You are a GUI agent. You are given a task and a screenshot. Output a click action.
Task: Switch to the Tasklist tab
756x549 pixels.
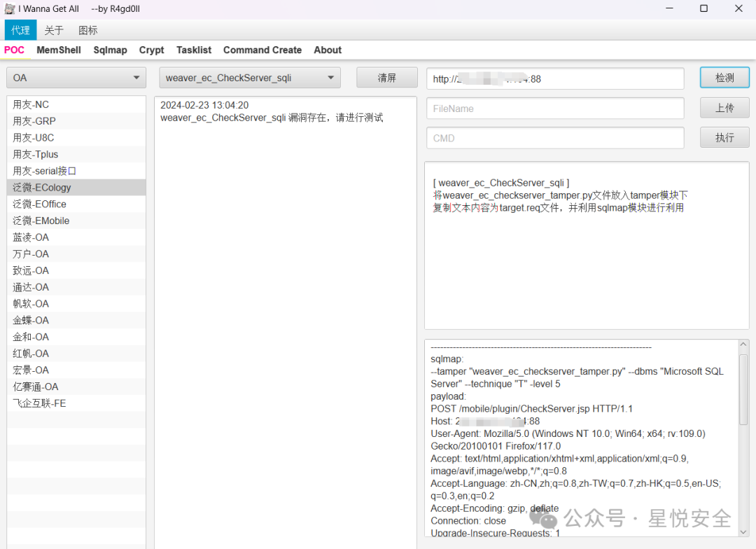tap(194, 50)
